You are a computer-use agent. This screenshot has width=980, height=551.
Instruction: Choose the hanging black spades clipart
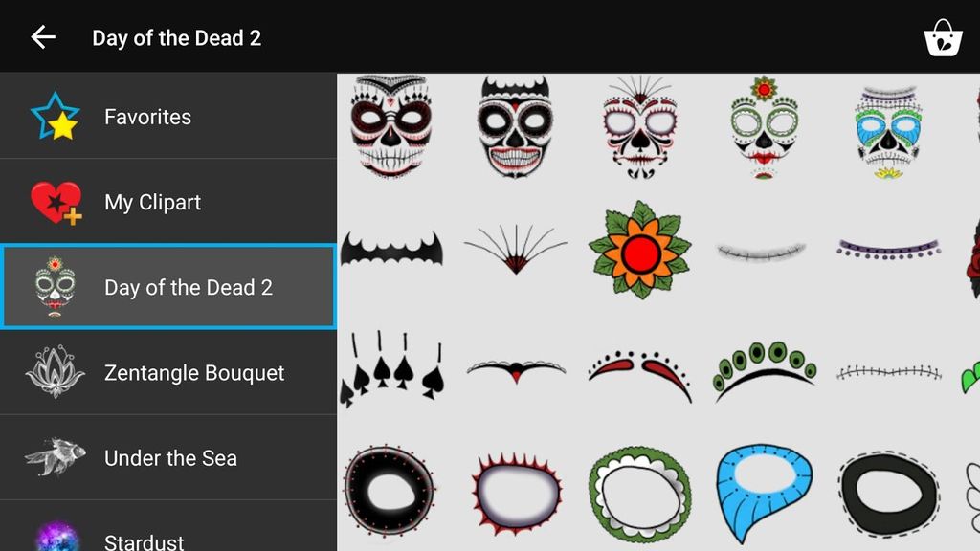[391, 368]
